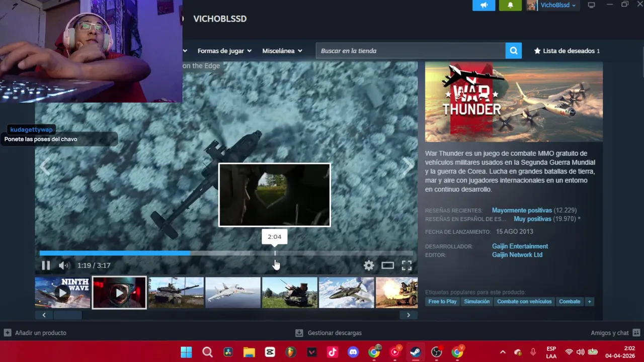Open Valorant from taskbar
The height and width of the screenshot is (362, 644).
coord(312,352)
